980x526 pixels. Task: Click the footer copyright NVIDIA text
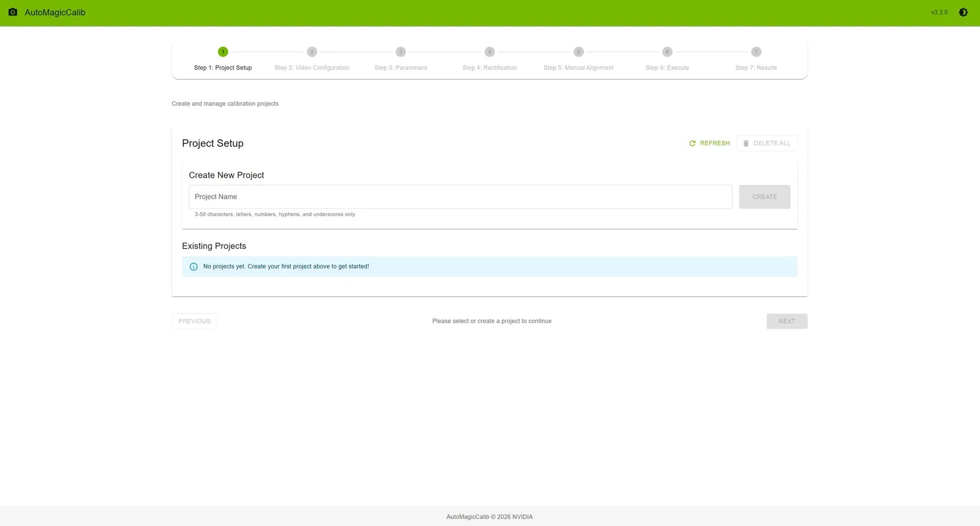tap(489, 517)
